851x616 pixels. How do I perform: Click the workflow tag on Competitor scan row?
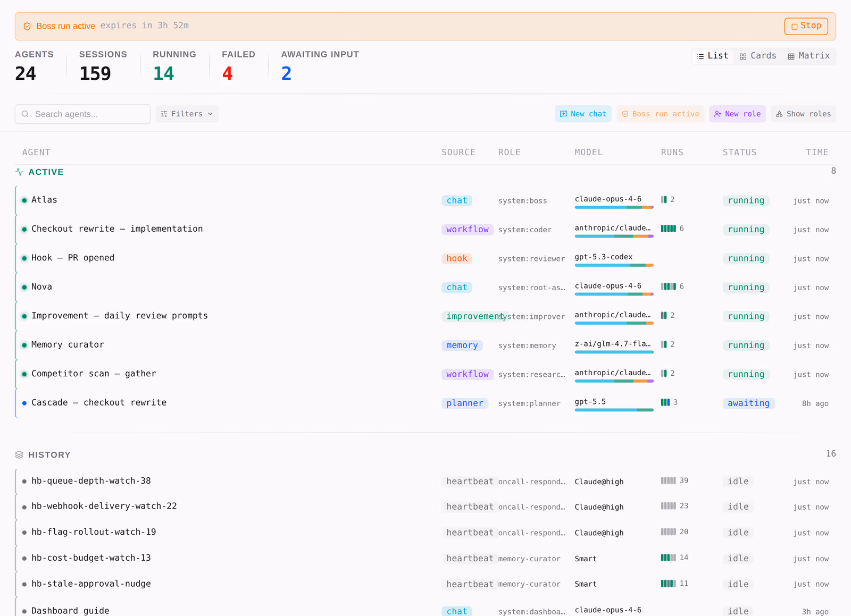[468, 374]
